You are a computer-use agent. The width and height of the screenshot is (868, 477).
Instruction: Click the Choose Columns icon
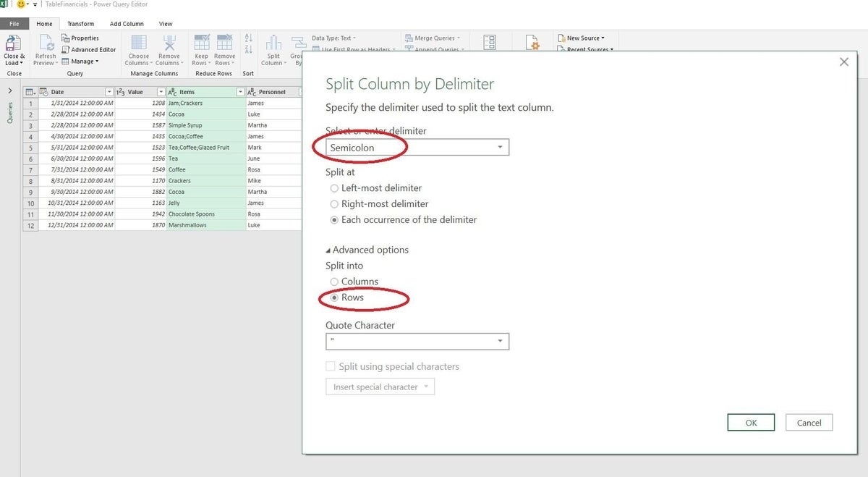click(x=138, y=44)
